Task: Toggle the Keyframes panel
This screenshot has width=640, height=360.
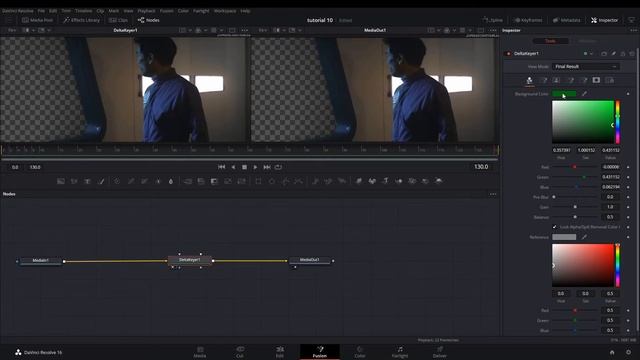Action: (528, 20)
